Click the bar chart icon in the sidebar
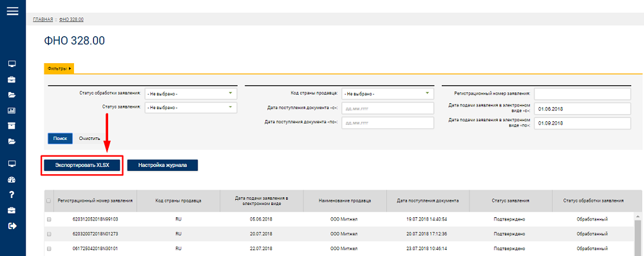644x256 pixels. coord(12,110)
